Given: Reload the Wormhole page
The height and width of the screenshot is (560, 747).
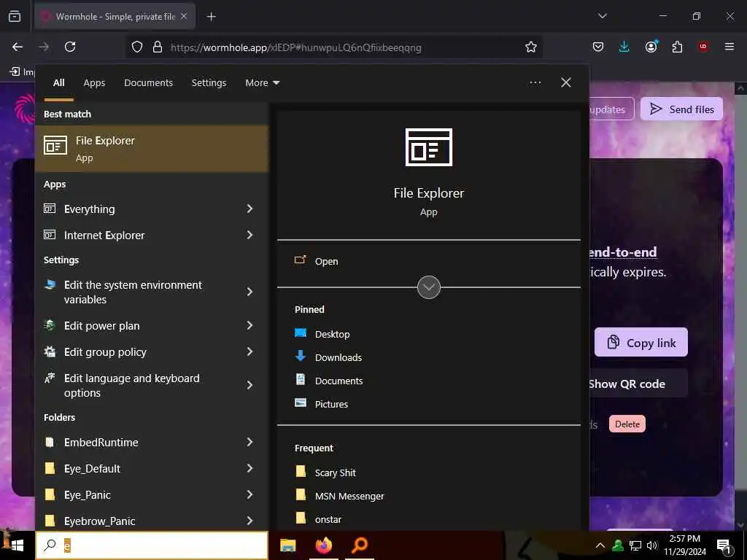Looking at the screenshot, I should coord(70,47).
